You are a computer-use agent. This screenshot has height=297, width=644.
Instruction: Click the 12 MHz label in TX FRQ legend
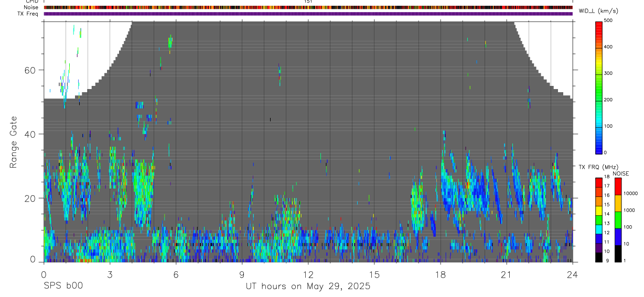pyautogui.click(x=607, y=233)
